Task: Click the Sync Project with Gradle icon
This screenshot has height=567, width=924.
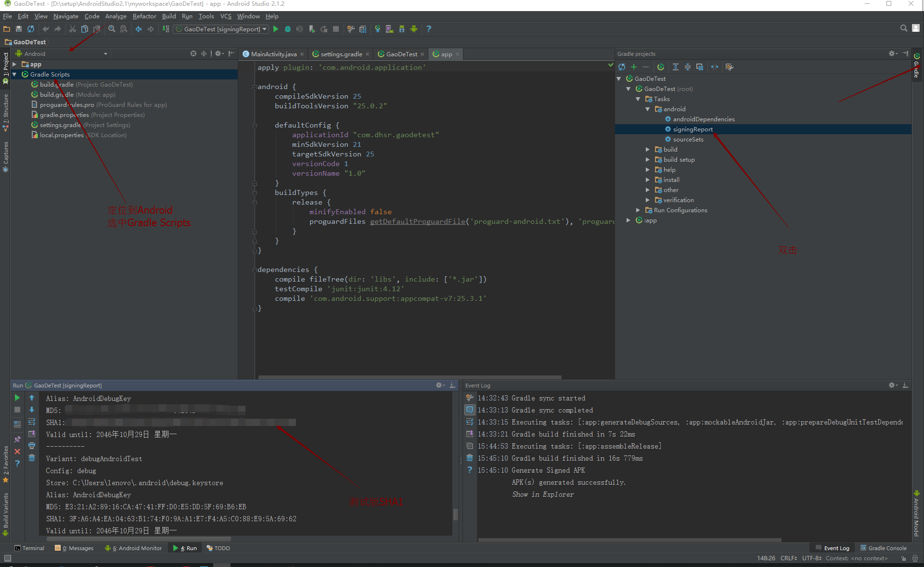Action: 378,29
